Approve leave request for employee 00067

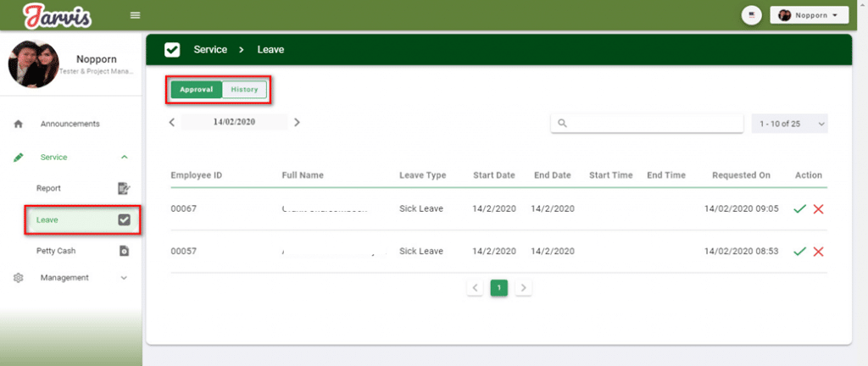(x=799, y=208)
